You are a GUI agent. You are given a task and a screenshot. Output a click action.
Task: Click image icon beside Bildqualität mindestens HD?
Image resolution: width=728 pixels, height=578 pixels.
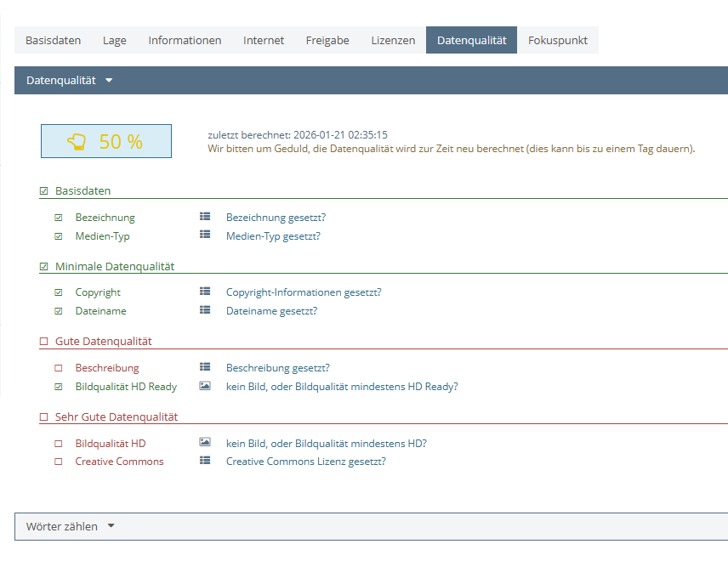click(x=205, y=442)
